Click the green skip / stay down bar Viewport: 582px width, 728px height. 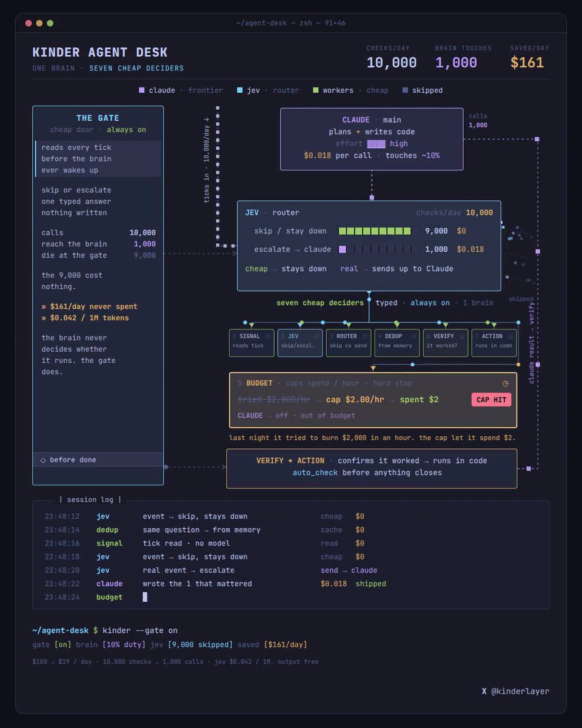click(x=375, y=231)
